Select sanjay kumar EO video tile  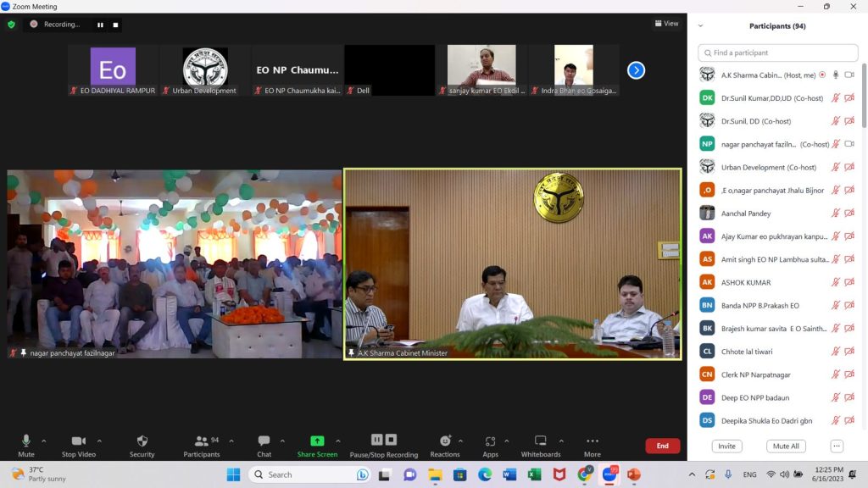click(x=481, y=70)
